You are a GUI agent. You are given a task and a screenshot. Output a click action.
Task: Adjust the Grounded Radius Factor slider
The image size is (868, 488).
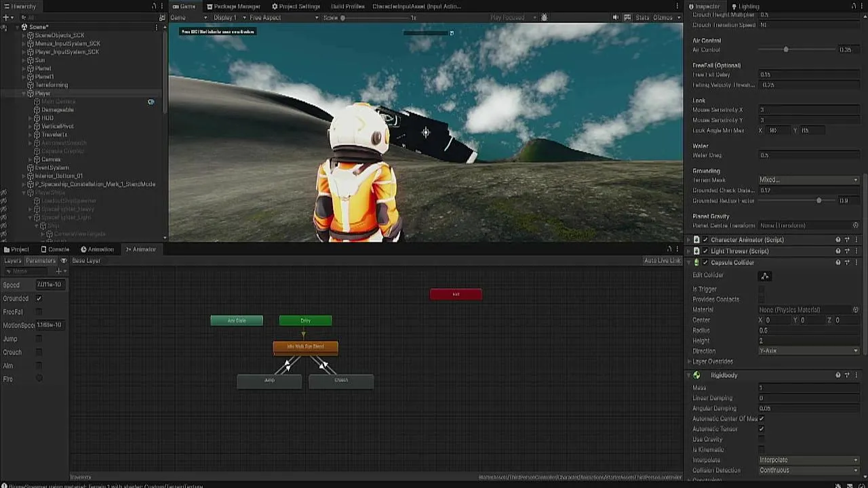point(818,201)
